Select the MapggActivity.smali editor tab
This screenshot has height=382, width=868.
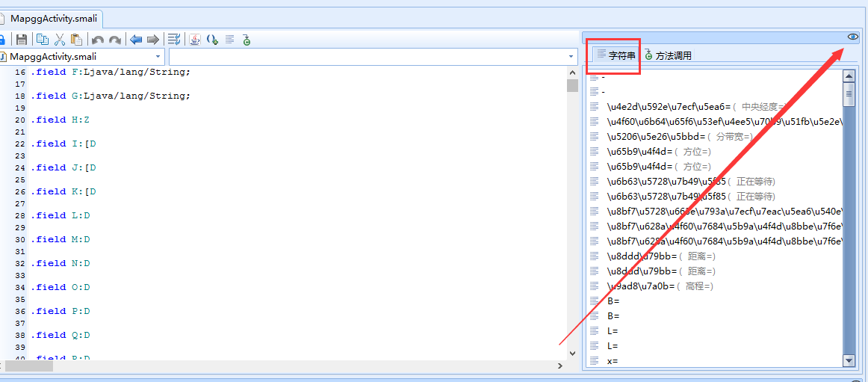[x=52, y=19]
